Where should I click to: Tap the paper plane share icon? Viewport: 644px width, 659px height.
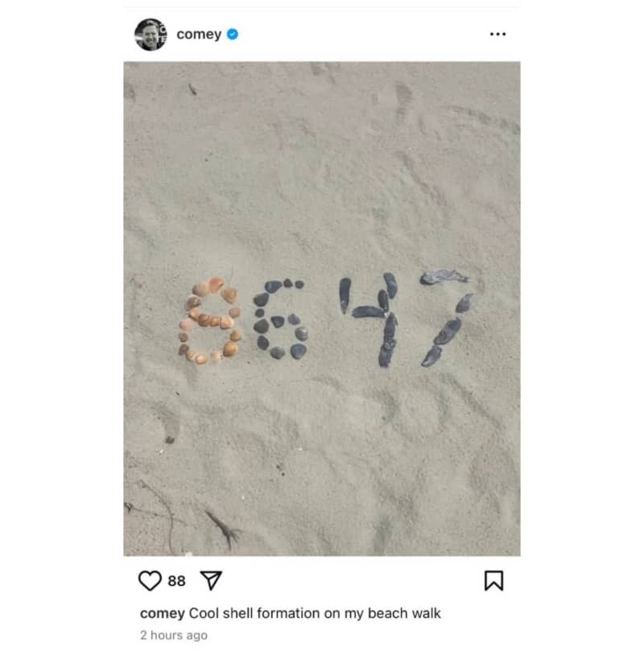[x=211, y=580]
